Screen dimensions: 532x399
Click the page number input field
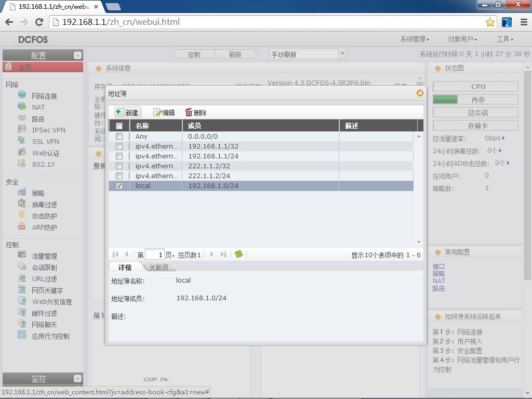coord(155,255)
